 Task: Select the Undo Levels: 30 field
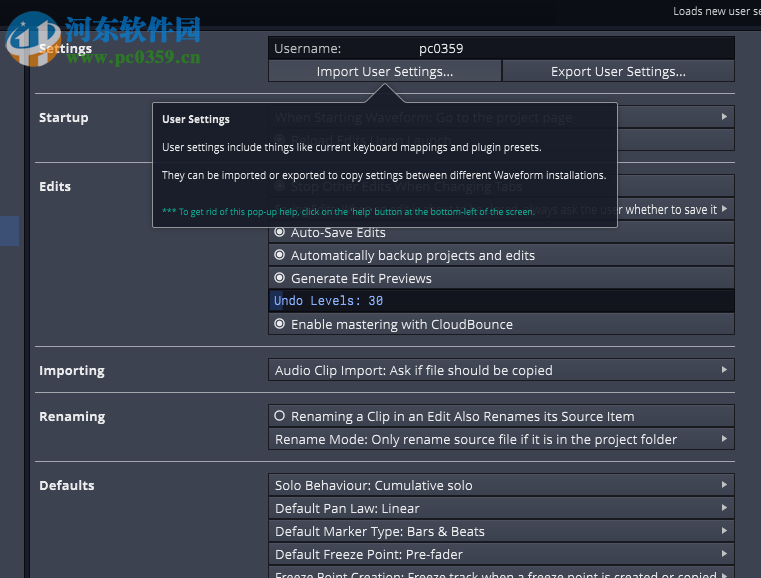pos(501,301)
